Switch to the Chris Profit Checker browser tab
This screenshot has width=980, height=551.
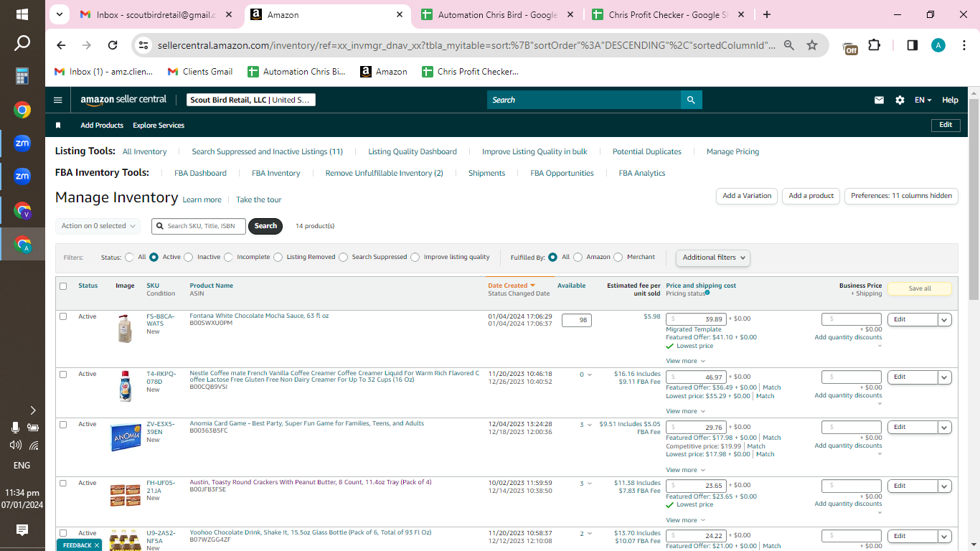668,14
